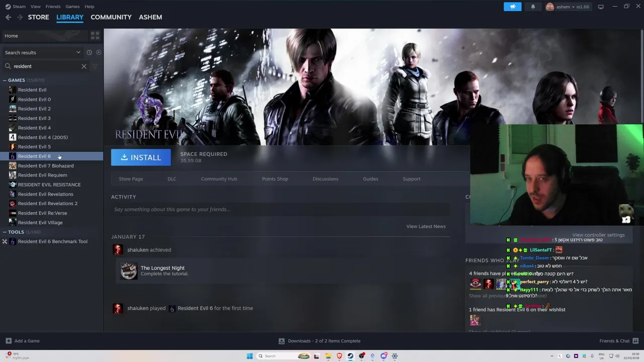This screenshot has height=362, width=644.
Task: Click View Latest News
Action: coord(426,226)
